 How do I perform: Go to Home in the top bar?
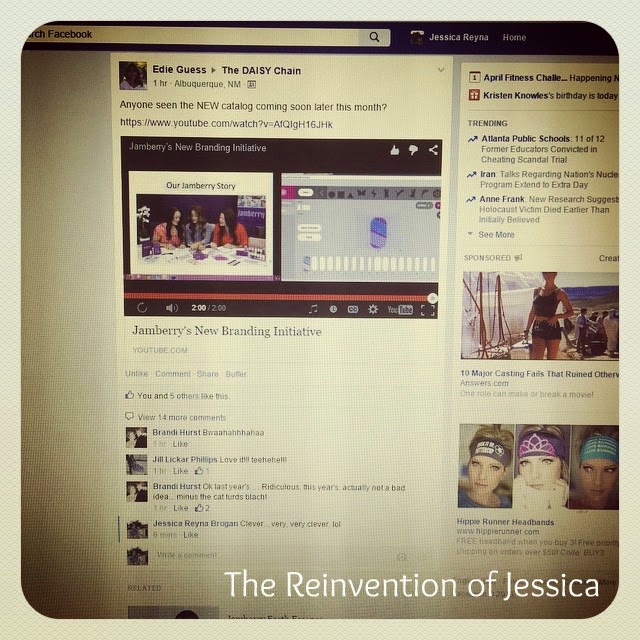[514, 38]
